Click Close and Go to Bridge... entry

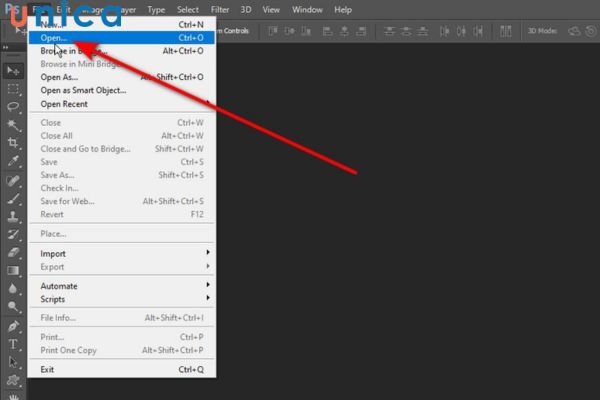click(122, 149)
